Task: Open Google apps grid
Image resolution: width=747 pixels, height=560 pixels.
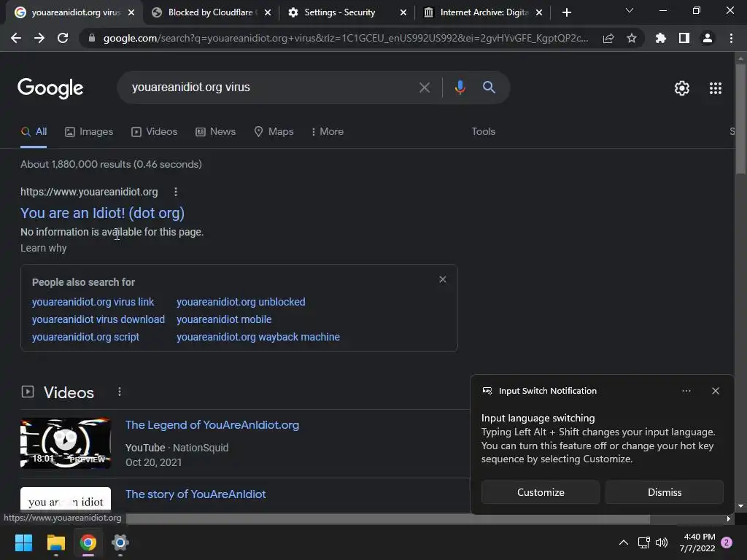Action: (x=716, y=88)
